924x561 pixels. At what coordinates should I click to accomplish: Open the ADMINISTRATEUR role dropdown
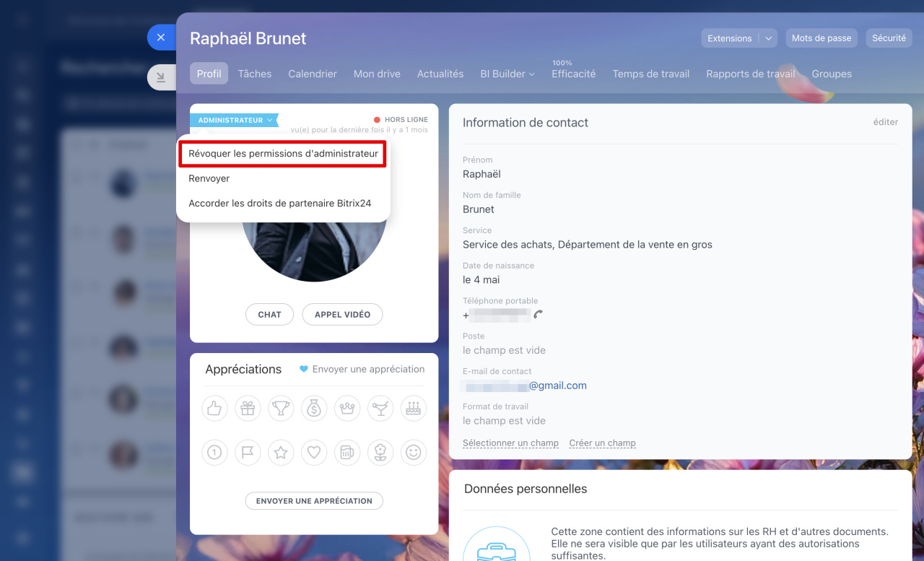[235, 121]
